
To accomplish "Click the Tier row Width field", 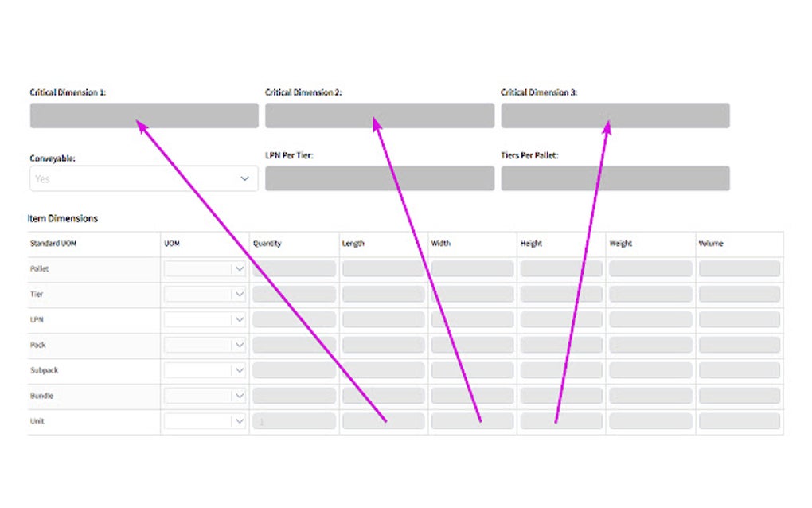I will (472, 295).
